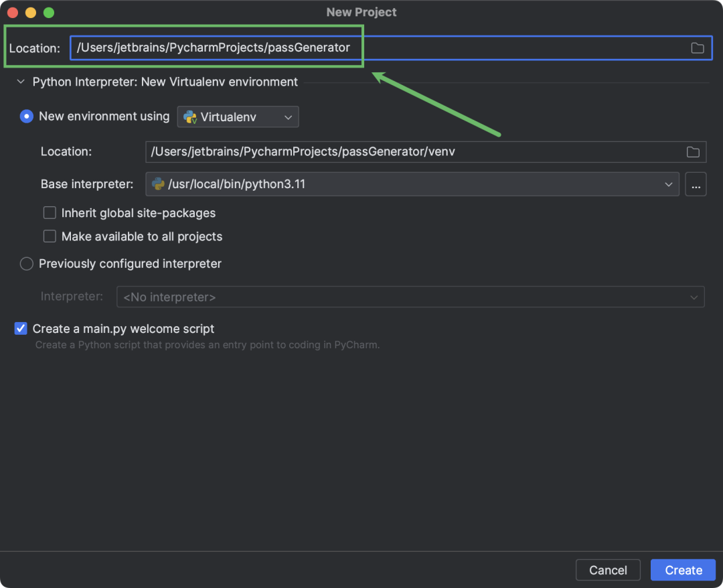Click the welcome script description text

coord(208,345)
